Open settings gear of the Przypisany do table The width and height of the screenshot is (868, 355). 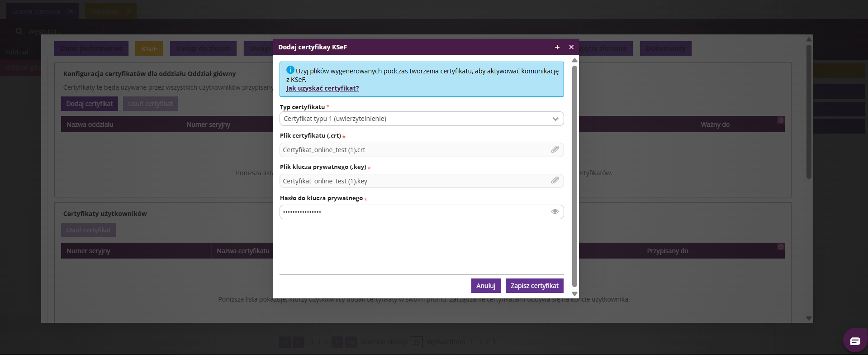click(x=780, y=247)
